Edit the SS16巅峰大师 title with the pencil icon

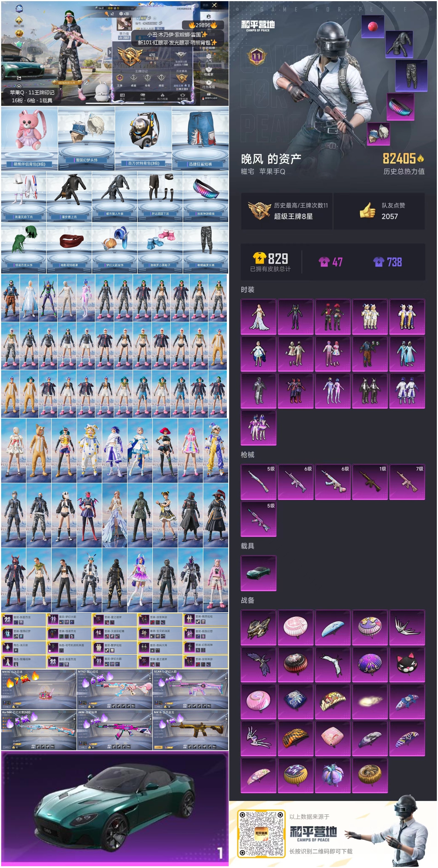point(86,82)
